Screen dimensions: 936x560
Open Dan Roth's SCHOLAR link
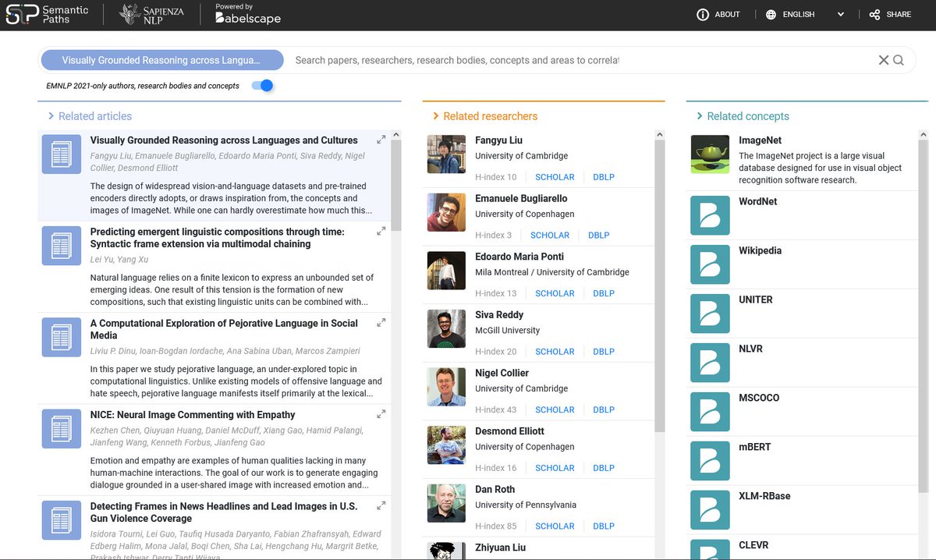point(555,526)
